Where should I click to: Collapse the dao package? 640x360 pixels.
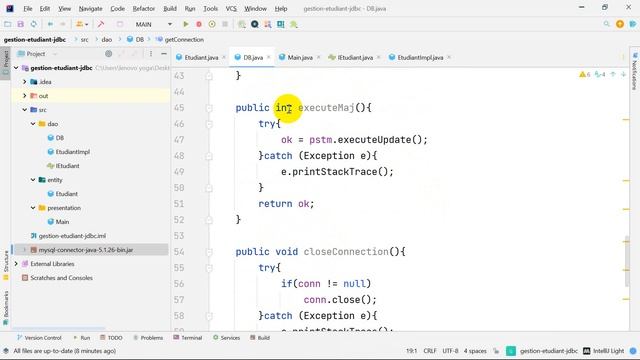33,124
